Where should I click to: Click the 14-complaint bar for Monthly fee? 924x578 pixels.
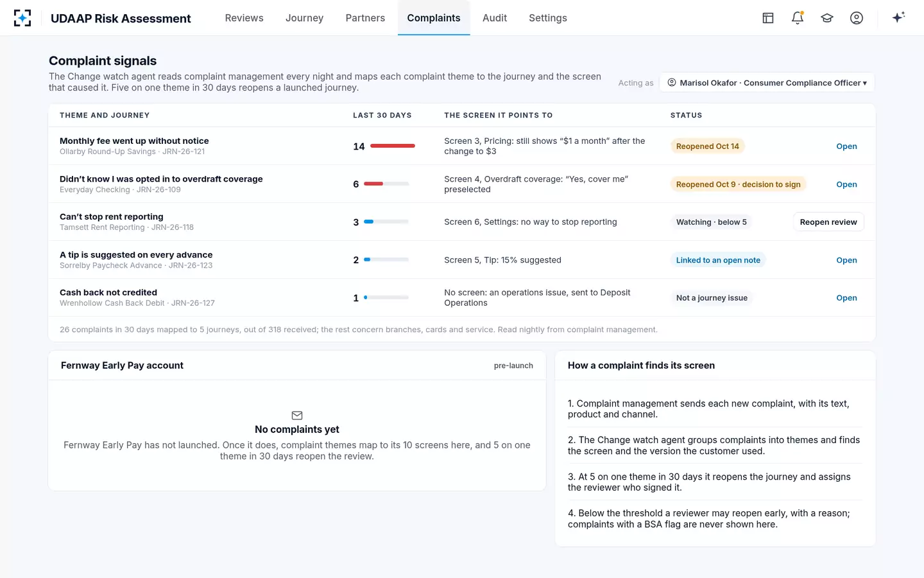pos(393,146)
